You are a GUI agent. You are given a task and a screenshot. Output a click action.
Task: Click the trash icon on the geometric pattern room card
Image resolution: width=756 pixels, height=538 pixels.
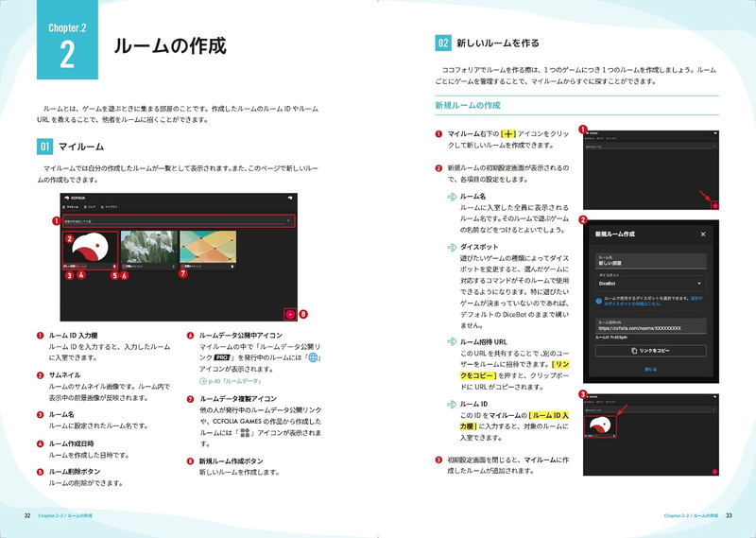232,266
